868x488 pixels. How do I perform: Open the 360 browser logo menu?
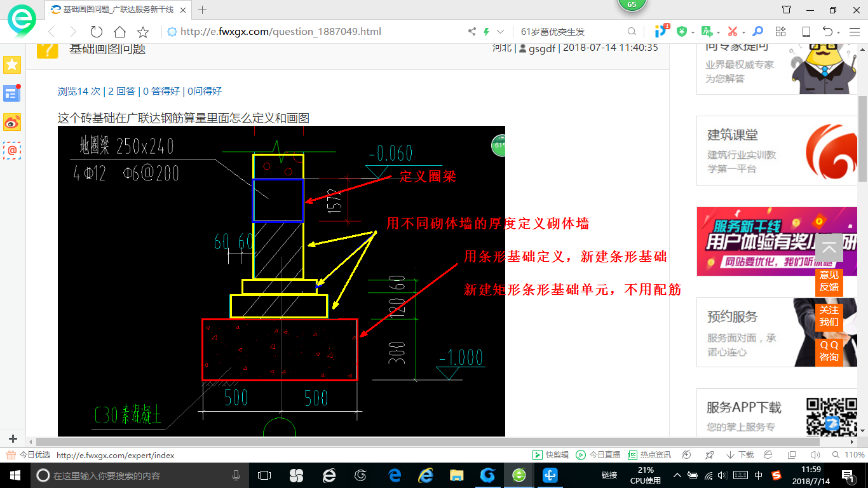tap(22, 20)
